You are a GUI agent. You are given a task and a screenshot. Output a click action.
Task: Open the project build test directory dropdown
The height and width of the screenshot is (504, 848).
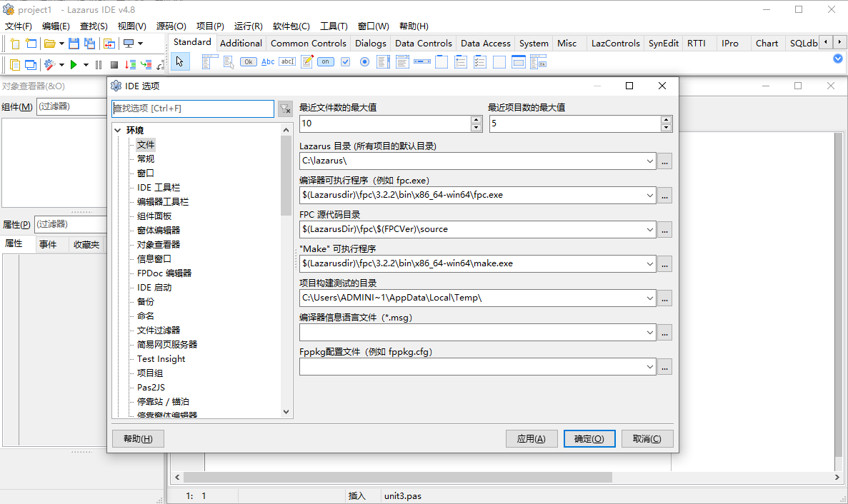[649, 298]
